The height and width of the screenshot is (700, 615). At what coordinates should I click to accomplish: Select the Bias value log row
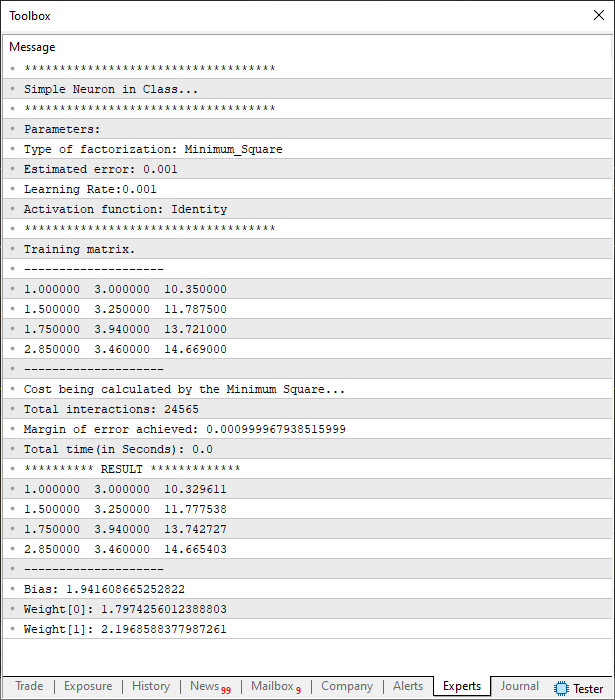pyautogui.click(x=104, y=589)
